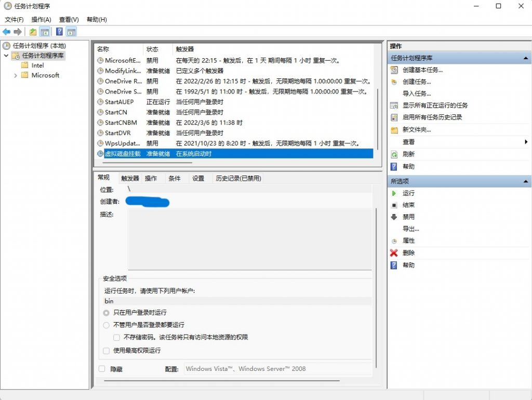The height and width of the screenshot is (400, 532).
Task: Toggle 使用最高权限运行 checkbox
Action: (107, 351)
